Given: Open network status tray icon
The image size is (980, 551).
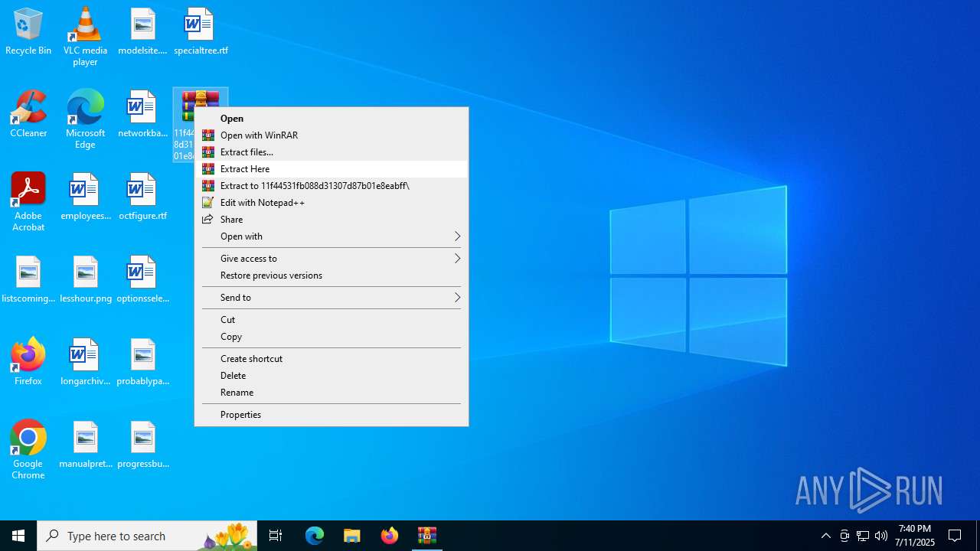Looking at the screenshot, I should pos(863,536).
